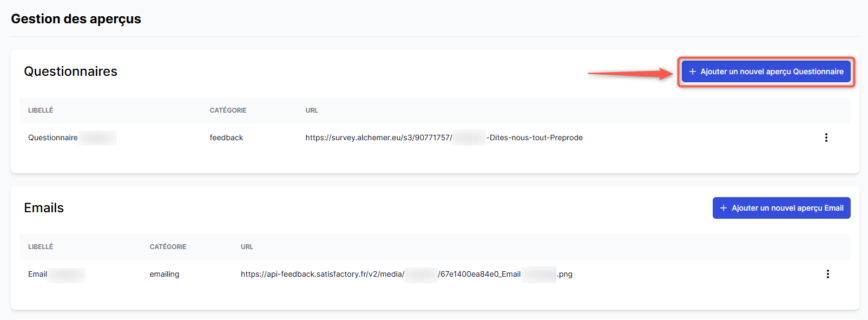Select the Questionnaire label cell
The height and width of the screenshot is (320, 868).
(x=53, y=138)
